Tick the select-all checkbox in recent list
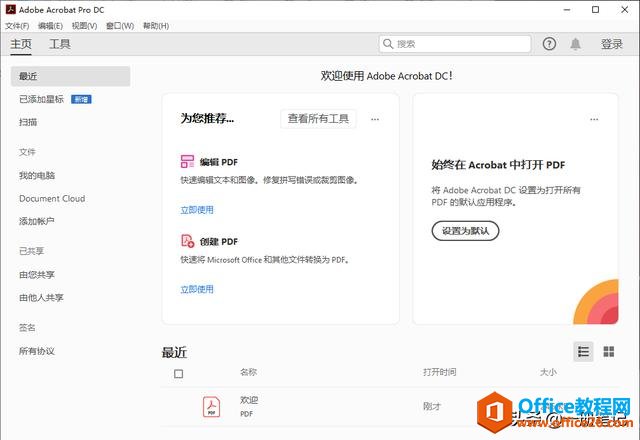 coord(178,373)
